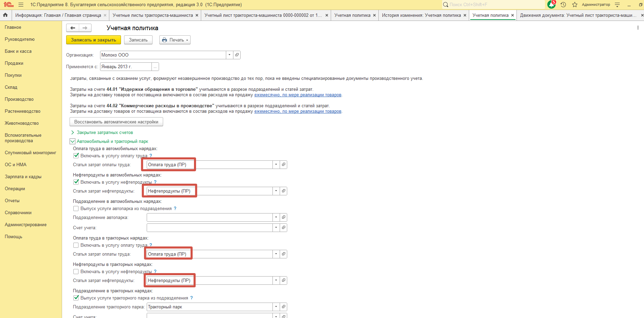
Task: Open the notifications bell icon
Action: (551, 4)
